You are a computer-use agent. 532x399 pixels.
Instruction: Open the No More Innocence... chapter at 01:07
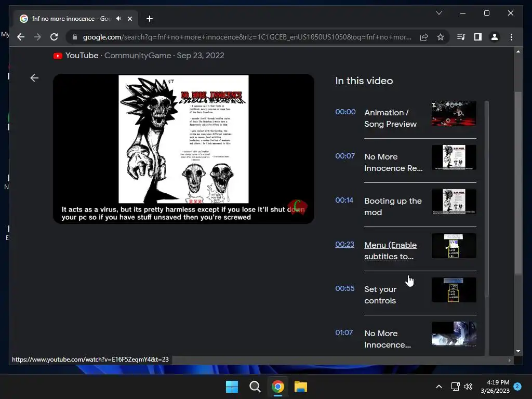click(388, 339)
